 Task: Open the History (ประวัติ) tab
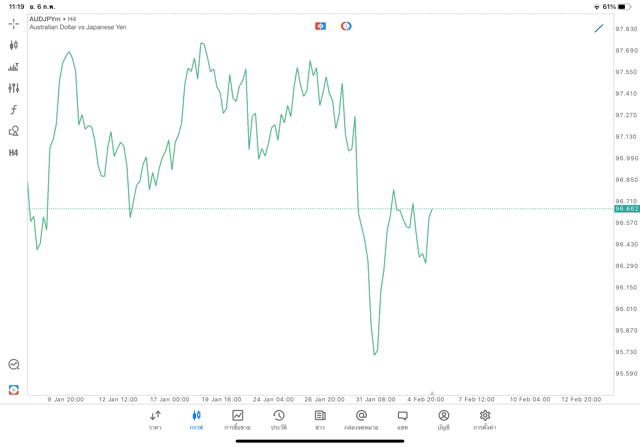pos(278,419)
